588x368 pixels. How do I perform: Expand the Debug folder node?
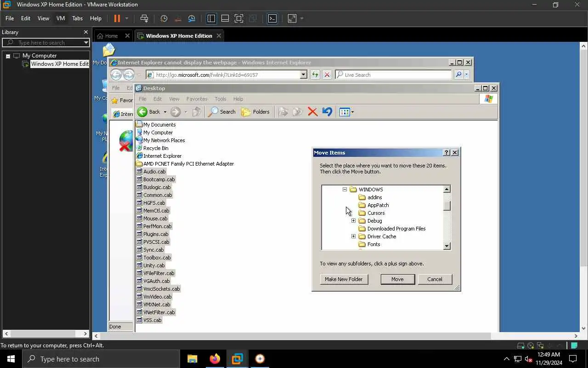353,221
